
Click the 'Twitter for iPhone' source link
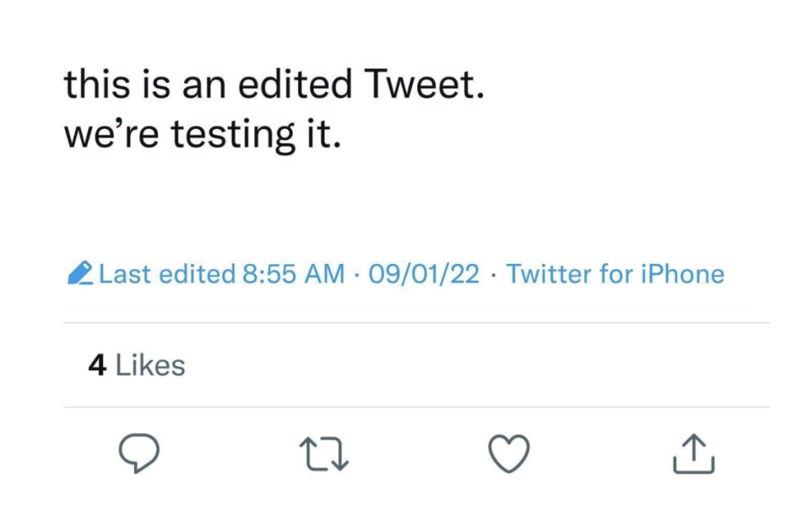point(617,273)
